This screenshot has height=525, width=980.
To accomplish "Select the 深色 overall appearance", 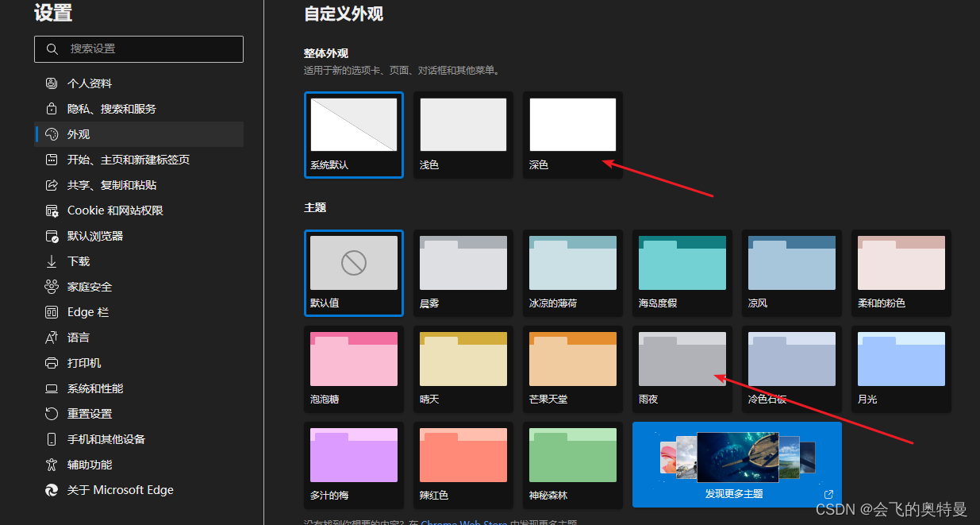I will pyautogui.click(x=573, y=134).
